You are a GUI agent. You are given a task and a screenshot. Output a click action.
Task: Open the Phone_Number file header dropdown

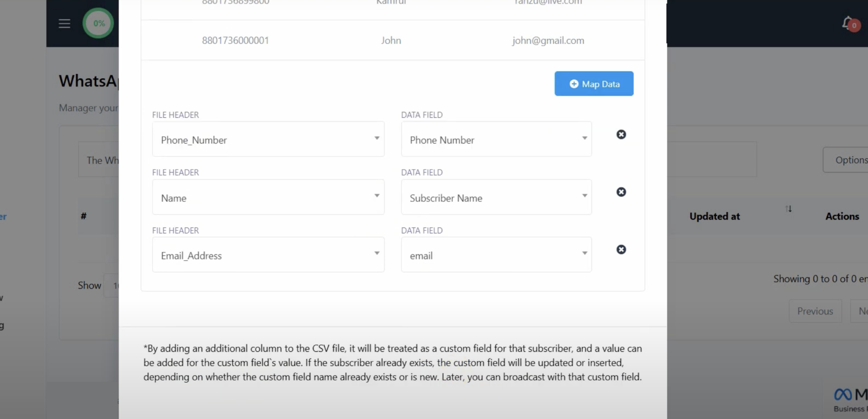click(268, 139)
